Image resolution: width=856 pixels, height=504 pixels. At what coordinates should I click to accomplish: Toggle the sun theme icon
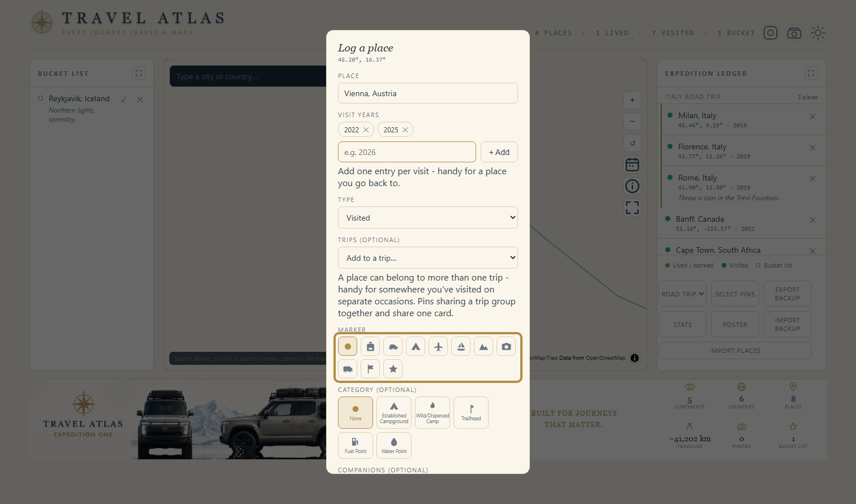point(818,33)
